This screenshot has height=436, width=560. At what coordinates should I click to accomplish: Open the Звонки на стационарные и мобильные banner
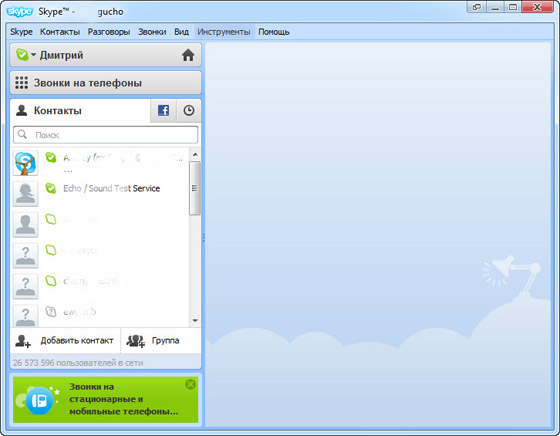pyautogui.click(x=105, y=400)
